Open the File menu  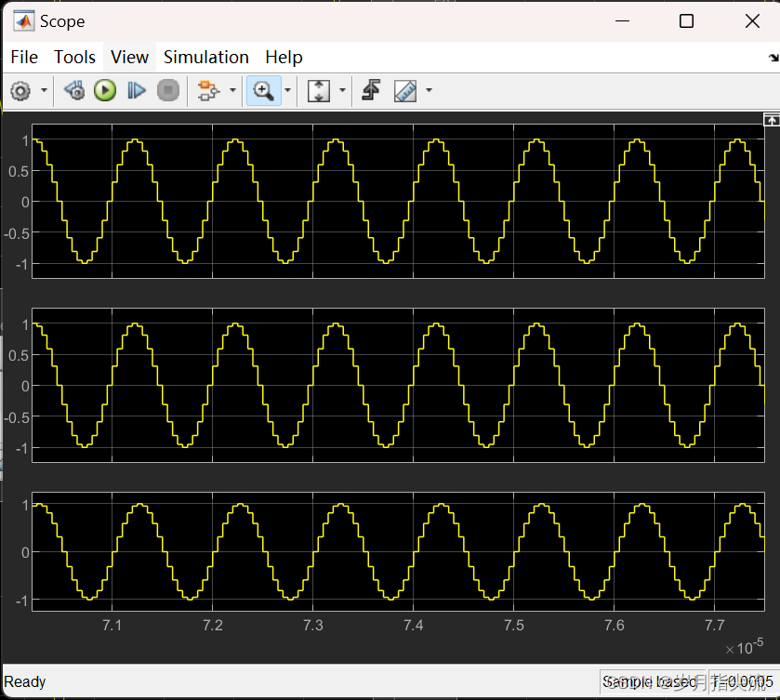click(x=24, y=57)
